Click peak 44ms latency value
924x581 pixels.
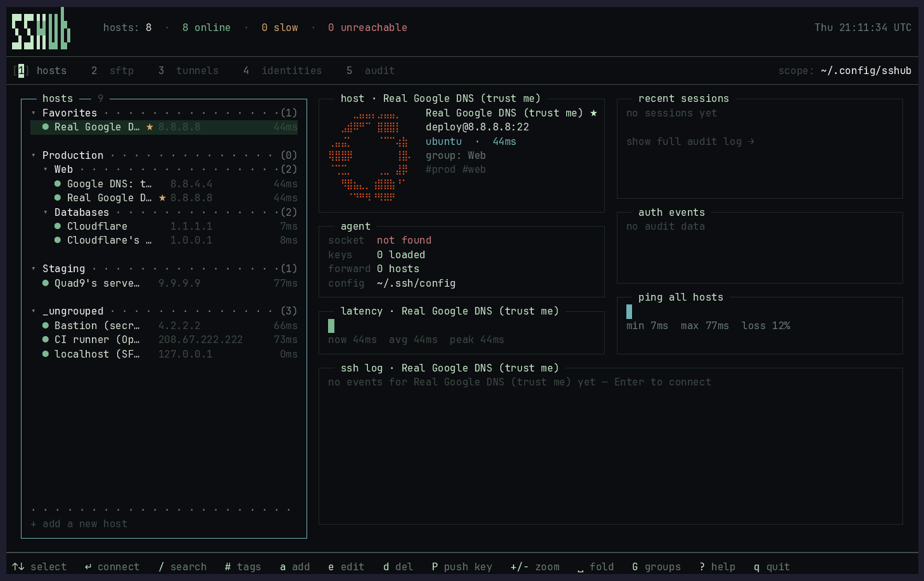coord(477,340)
